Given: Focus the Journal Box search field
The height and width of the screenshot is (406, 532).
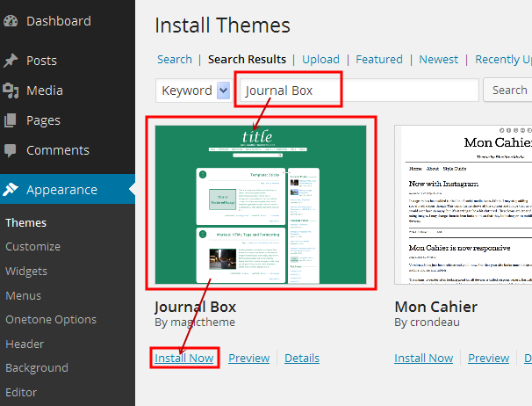Looking at the screenshot, I should (359, 90).
